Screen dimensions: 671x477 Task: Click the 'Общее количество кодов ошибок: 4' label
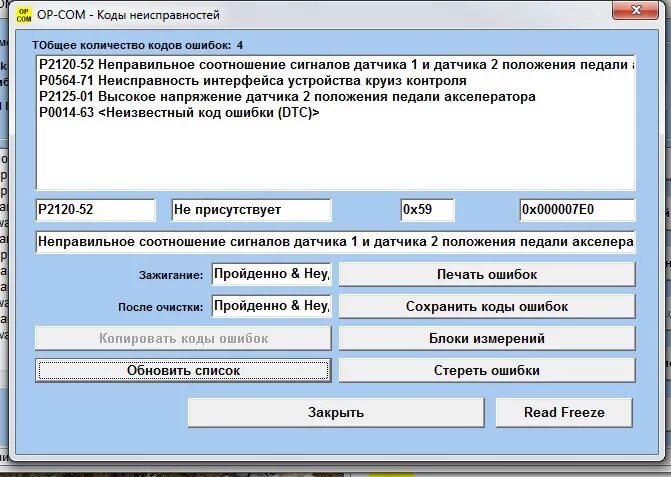click(x=137, y=45)
